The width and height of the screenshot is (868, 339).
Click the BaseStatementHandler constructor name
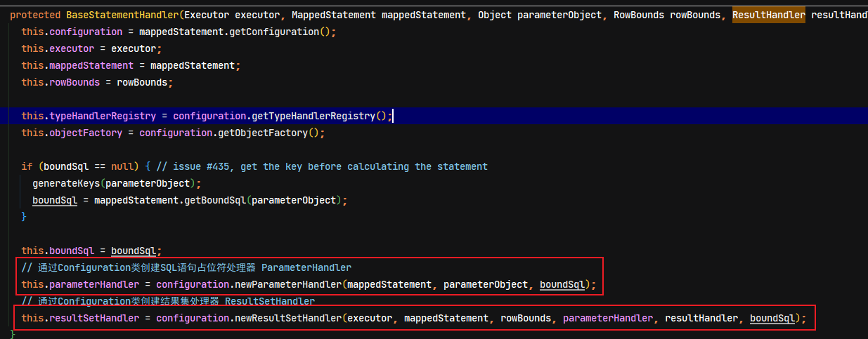click(x=122, y=15)
